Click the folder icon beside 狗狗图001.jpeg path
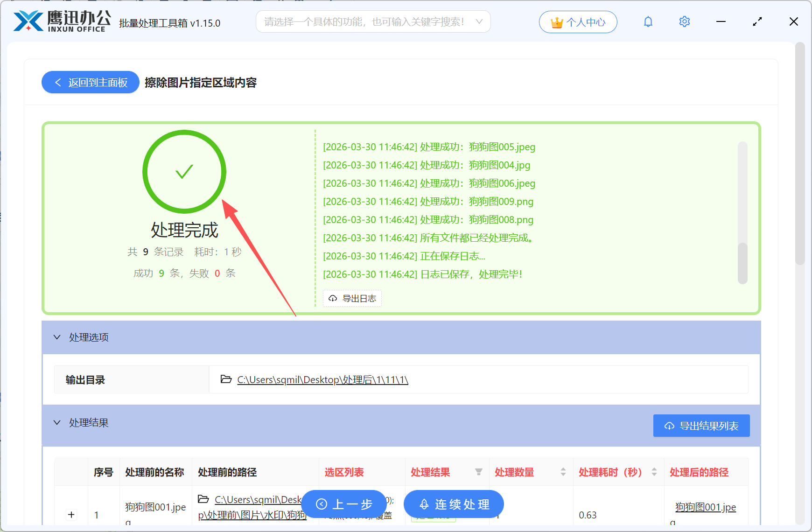The image size is (812, 532). 204,499
